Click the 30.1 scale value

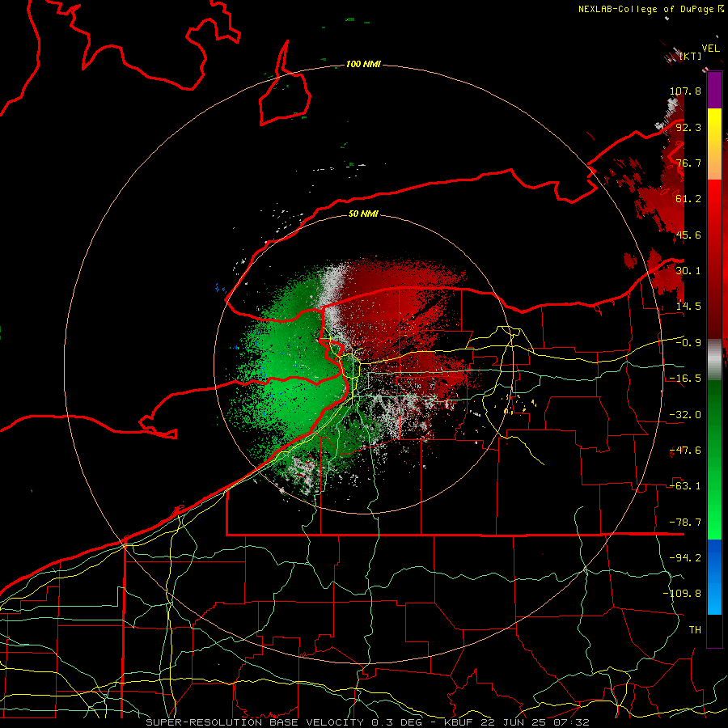[x=688, y=271]
